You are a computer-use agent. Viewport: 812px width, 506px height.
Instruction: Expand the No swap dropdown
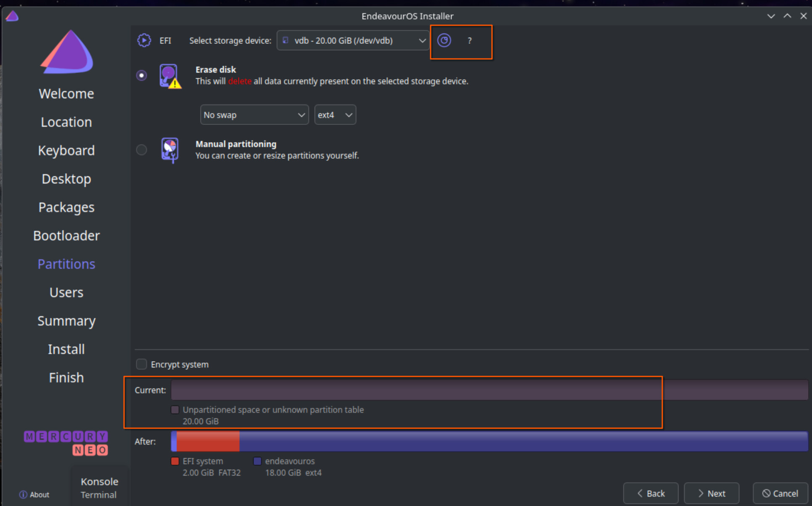(x=254, y=115)
